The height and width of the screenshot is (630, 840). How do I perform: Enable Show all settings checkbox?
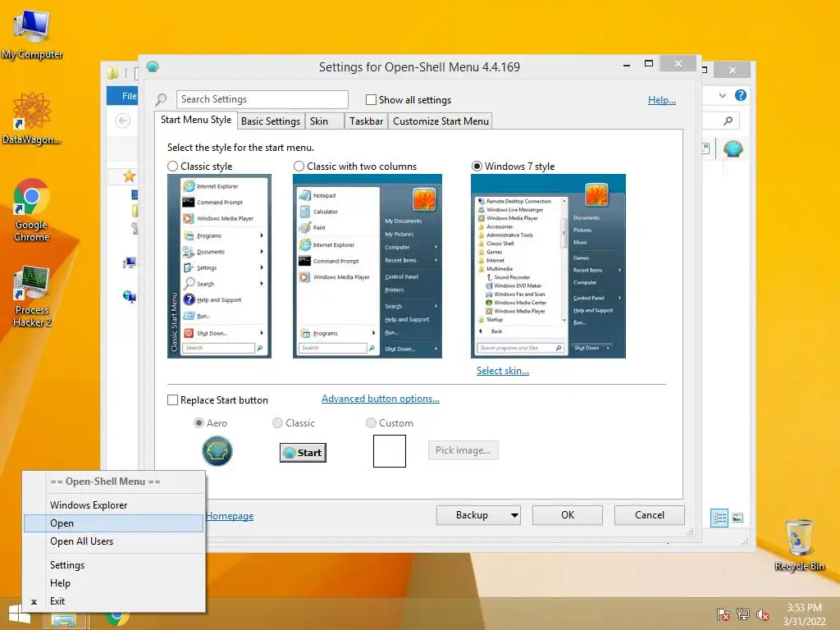click(x=371, y=99)
